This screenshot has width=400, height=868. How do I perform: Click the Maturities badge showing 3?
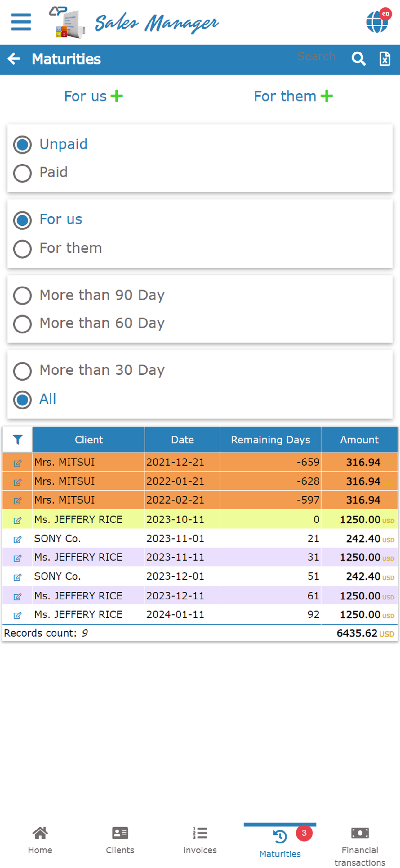click(x=304, y=833)
